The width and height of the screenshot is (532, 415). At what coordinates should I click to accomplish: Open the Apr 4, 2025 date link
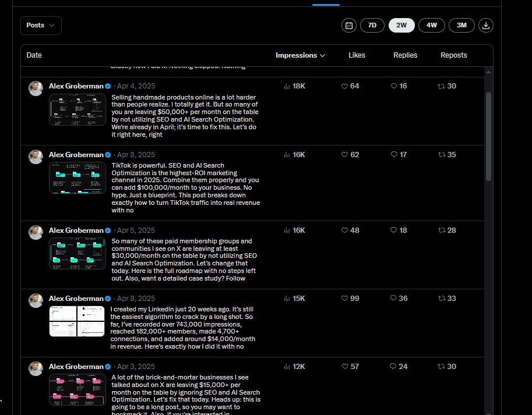click(x=136, y=86)
